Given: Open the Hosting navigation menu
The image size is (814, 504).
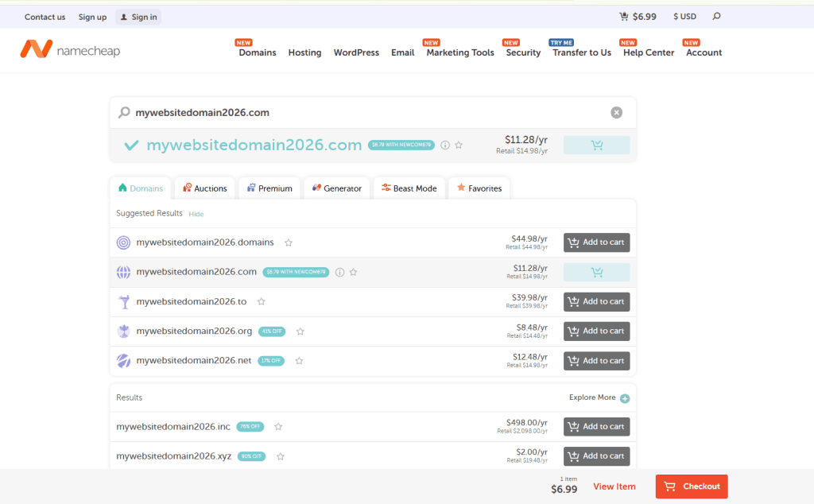Looking at the screenshot, I should coord(304,52).
